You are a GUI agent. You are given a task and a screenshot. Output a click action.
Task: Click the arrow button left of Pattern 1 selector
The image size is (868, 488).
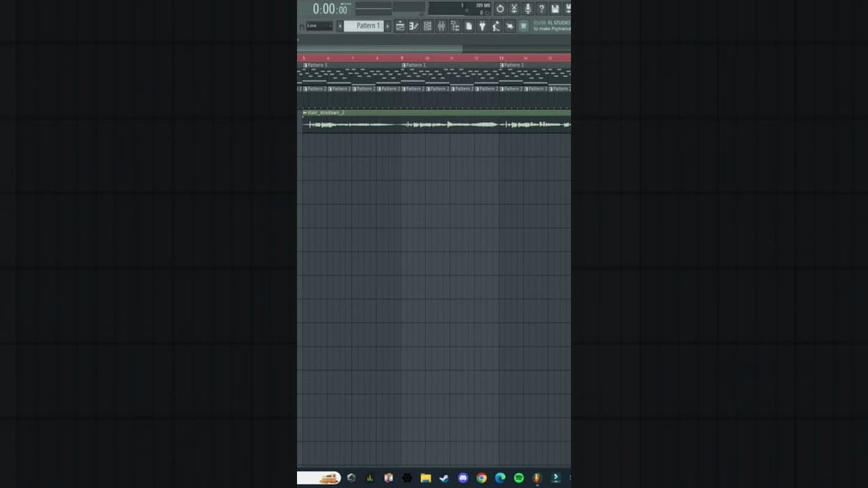click(x=340, y=26)
